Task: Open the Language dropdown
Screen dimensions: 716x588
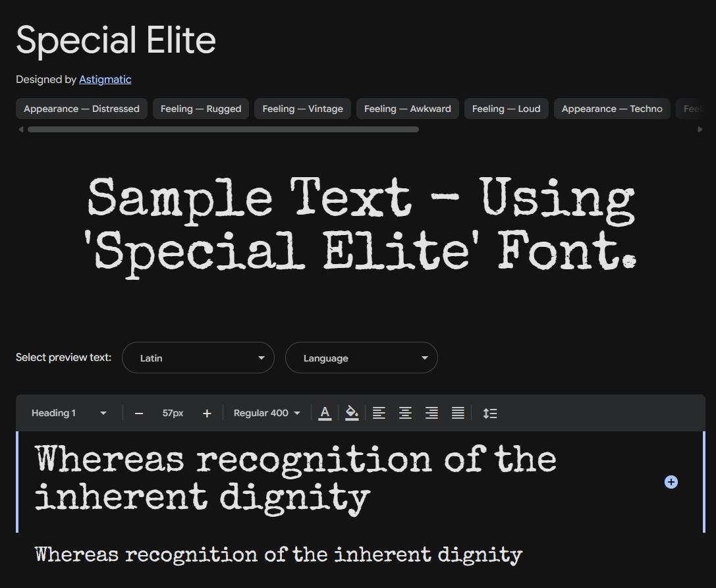Action: pyautogui.click(x=361, y=358)
